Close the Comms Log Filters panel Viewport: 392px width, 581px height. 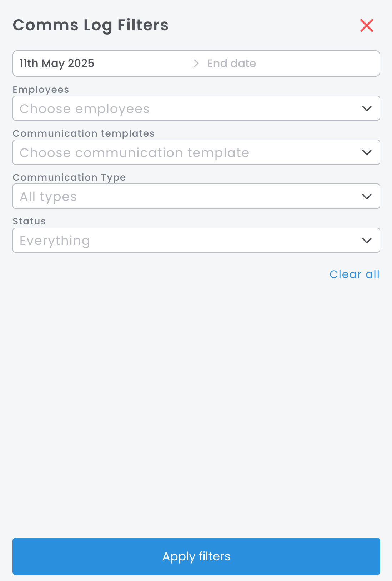pos(367,26)
